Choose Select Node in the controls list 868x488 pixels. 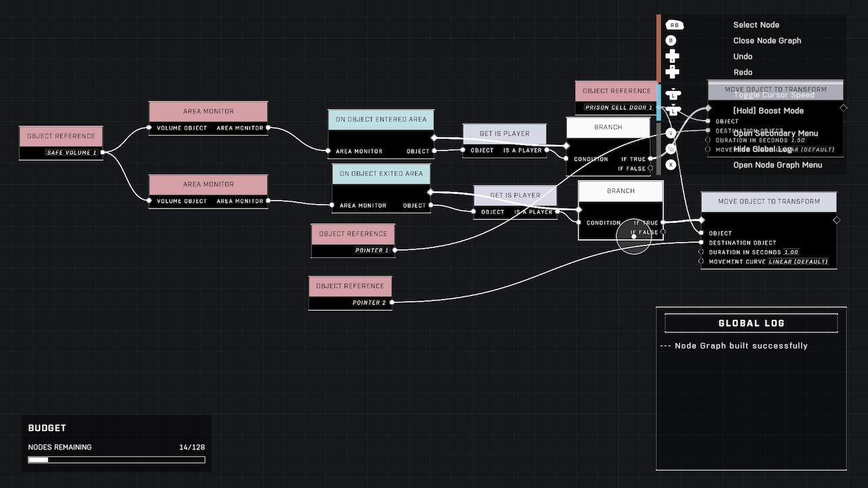(756, 25)
